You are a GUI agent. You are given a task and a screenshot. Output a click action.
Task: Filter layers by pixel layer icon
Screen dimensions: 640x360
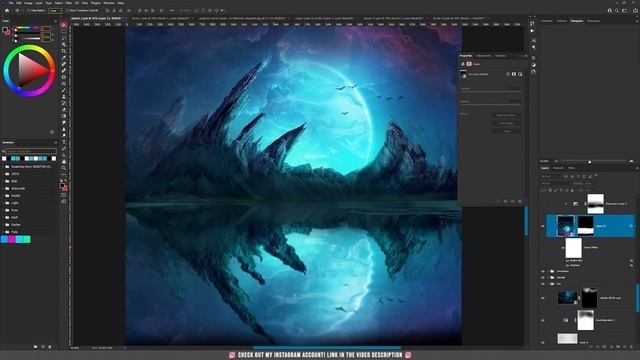pyautogui.click(x=566, y=176)
